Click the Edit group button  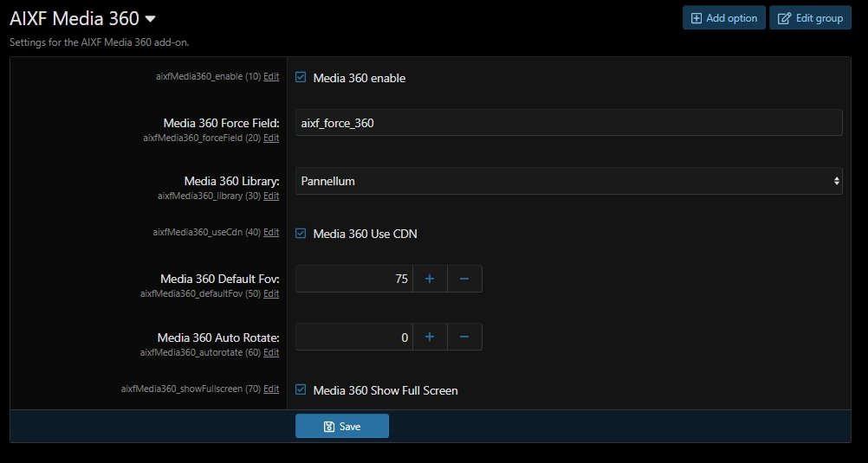click(x=811, y=17)
